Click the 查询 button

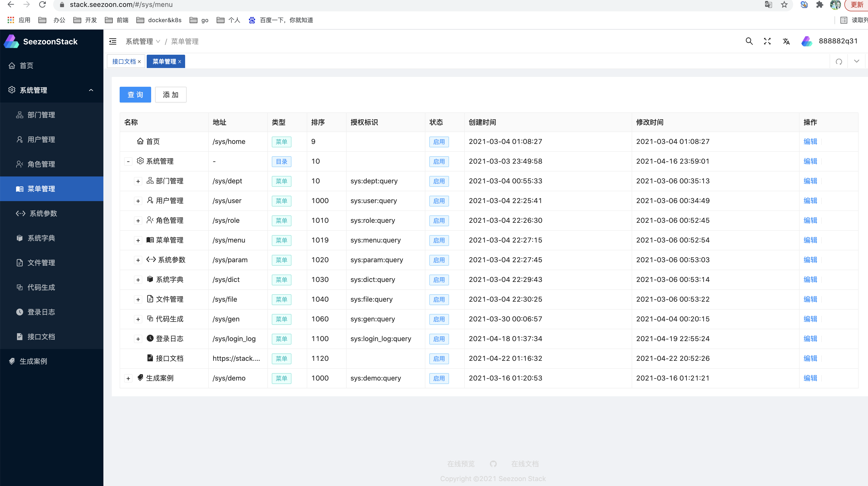135,94
